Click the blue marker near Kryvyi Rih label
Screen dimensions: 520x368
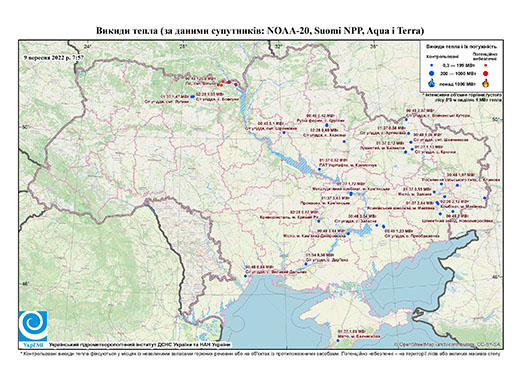coord(318,221)
